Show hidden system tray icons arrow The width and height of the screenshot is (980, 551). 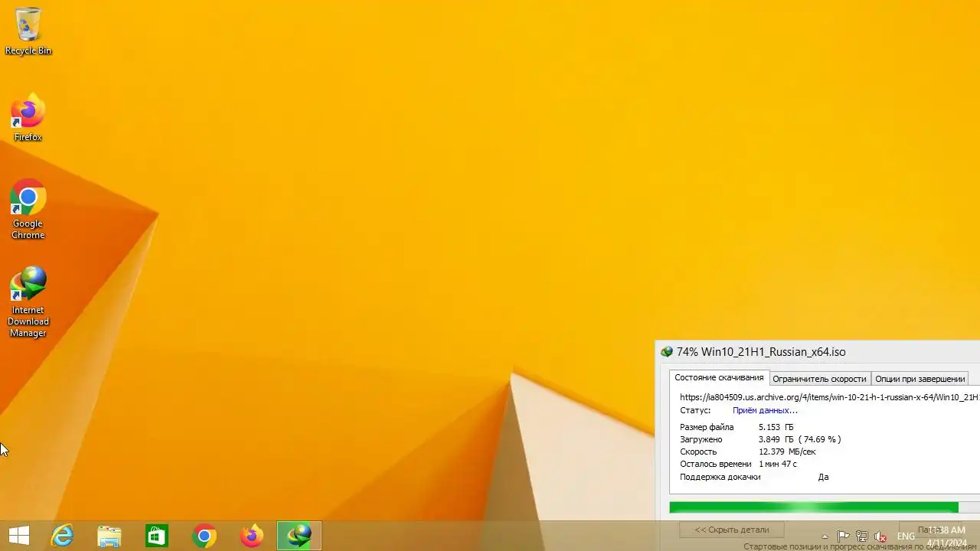pos(825,536)
